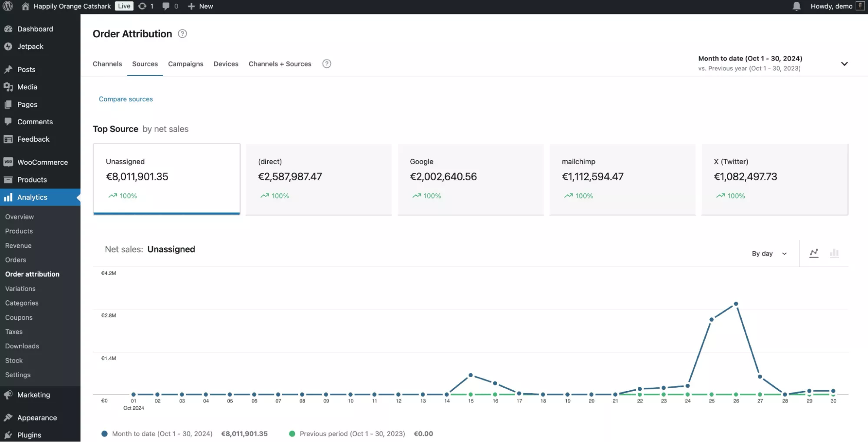
Task: Open the Howdy, demo account menu
Action: pos(832,6)
